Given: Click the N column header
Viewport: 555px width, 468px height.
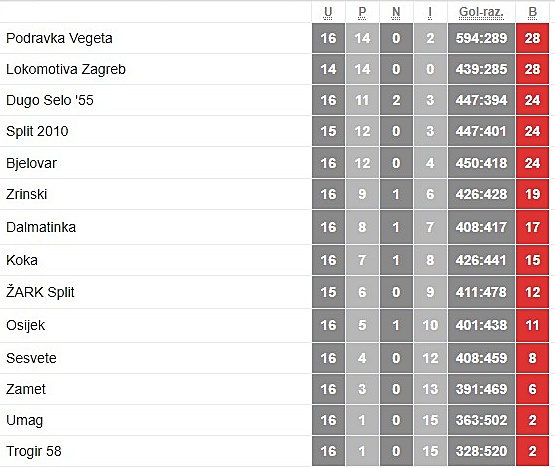Looking at the screenshot, I should pos(396,13).
